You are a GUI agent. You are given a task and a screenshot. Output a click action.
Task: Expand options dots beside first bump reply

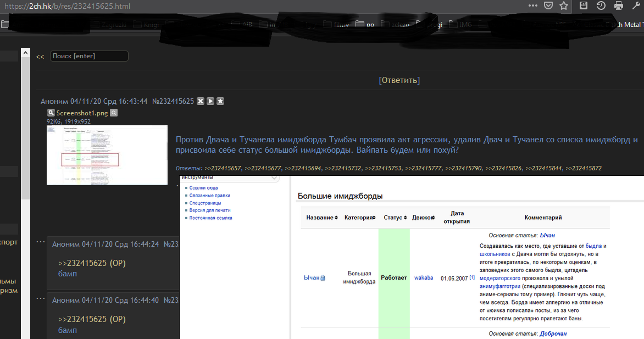point(40,242)
